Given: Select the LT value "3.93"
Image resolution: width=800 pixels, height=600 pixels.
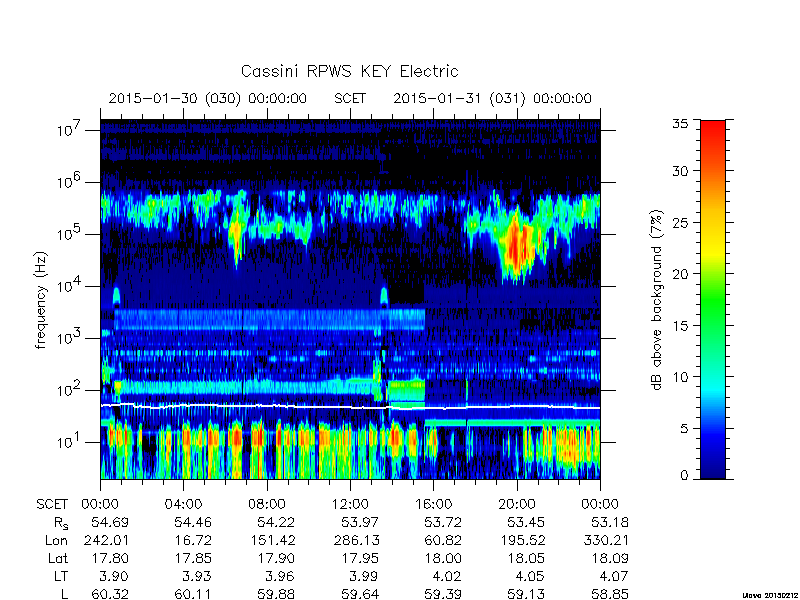Looking at the screenshot, I should point(197,576).
